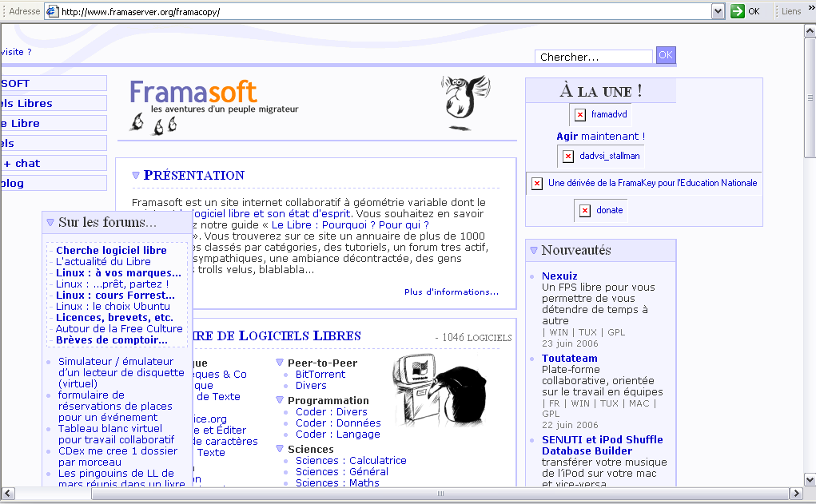Click the flying penguin mascot image
Image resolution: width=816 pixels, height=504 pixels.
pyautogui.click(x=464, y=102)
